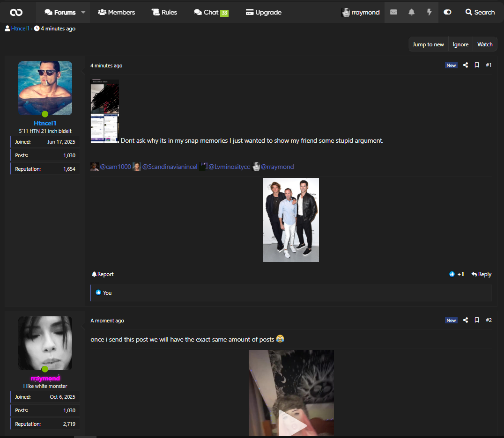The image size is (504, 438).
Task: Open the alerts bell icon
Action: 411,12
